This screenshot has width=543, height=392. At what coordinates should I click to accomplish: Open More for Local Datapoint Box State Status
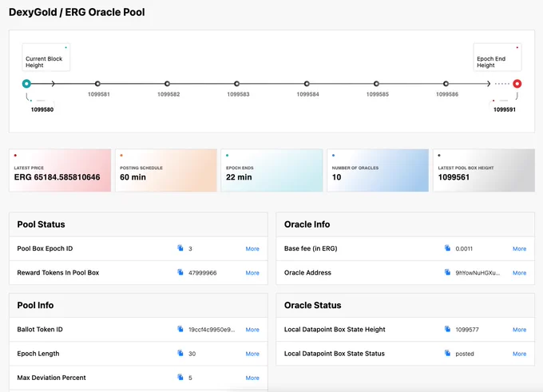(520, 354)
